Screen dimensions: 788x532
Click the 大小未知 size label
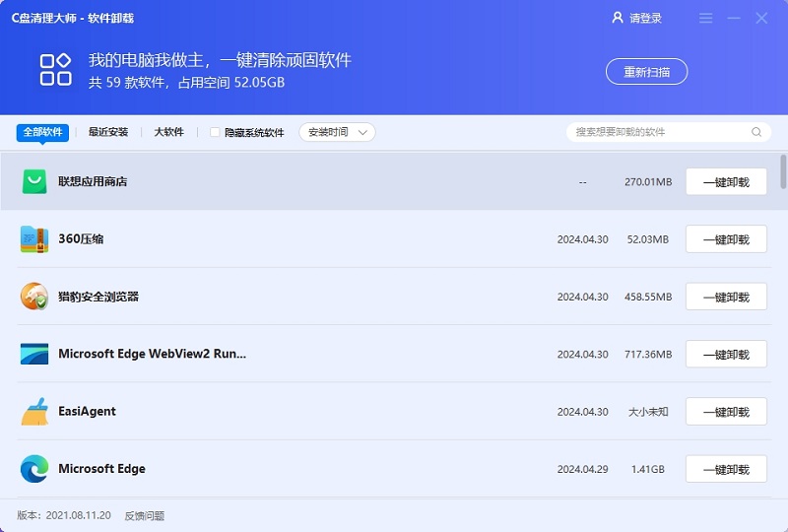tap(648, 412)
